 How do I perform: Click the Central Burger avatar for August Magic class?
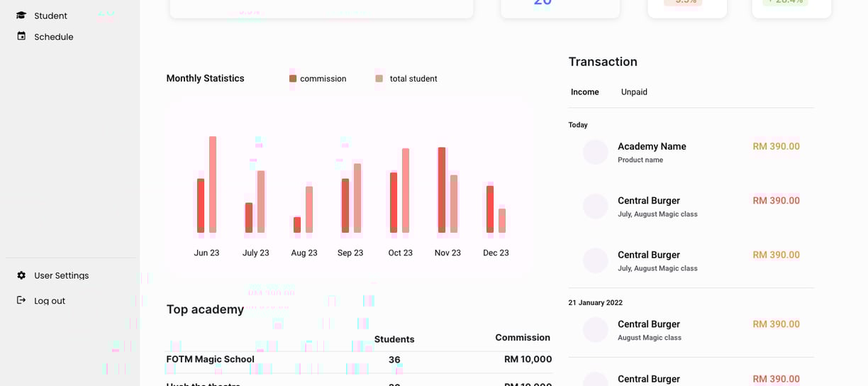(596, 329)
